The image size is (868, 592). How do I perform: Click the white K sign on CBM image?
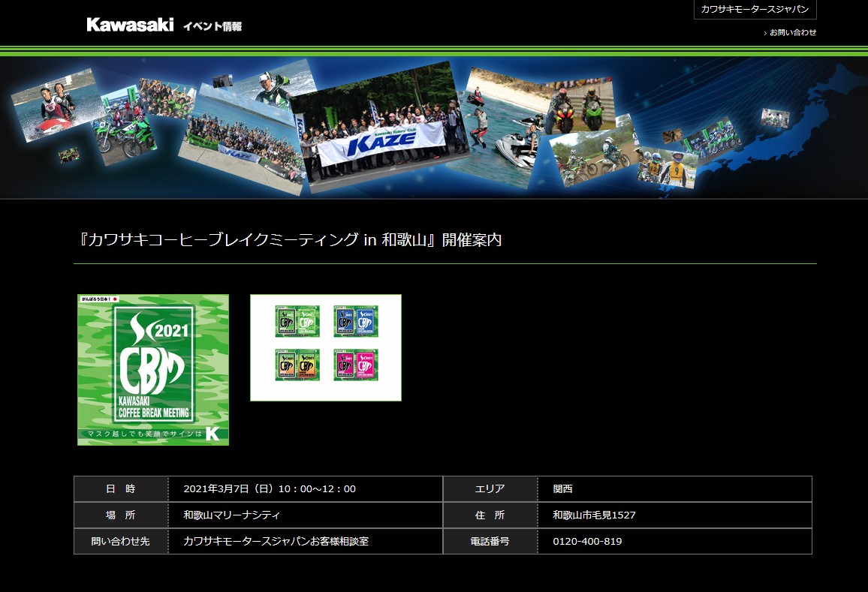(x=212, y=434)
